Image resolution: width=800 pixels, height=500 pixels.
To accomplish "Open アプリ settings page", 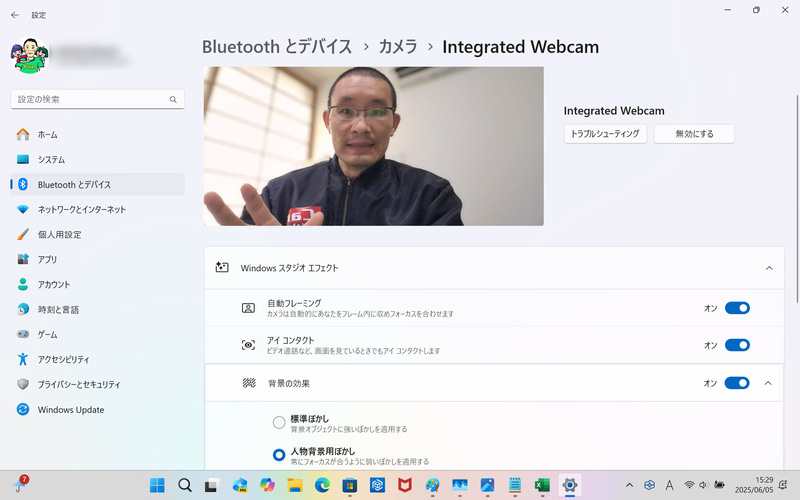I will click(97, 259).
